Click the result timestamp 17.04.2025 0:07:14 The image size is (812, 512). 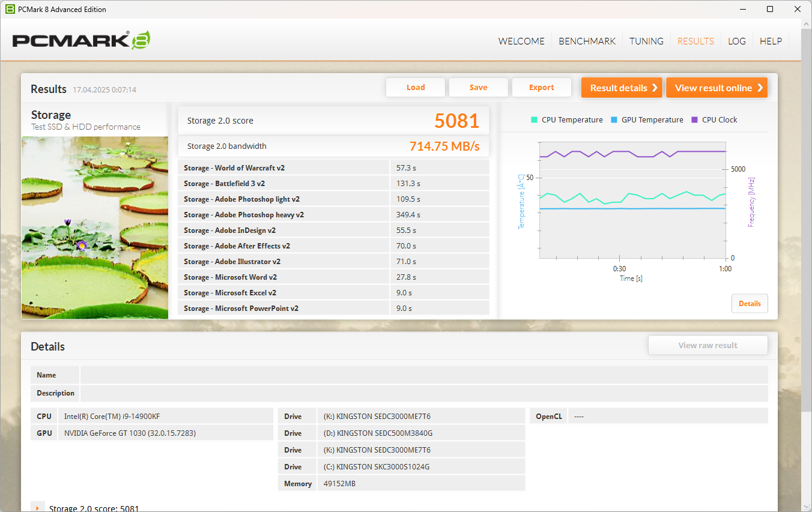click(x=105, y=90)
